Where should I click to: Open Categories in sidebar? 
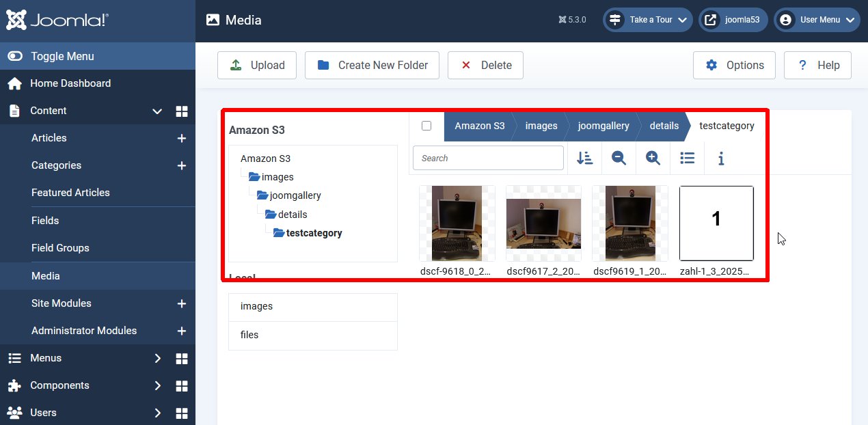coord(56,165)
